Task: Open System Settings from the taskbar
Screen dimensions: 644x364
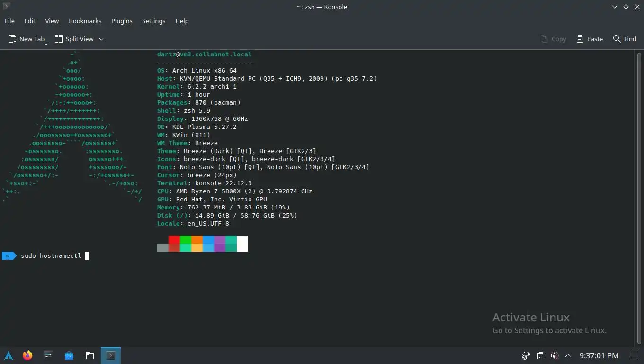Action: (48, 355)
